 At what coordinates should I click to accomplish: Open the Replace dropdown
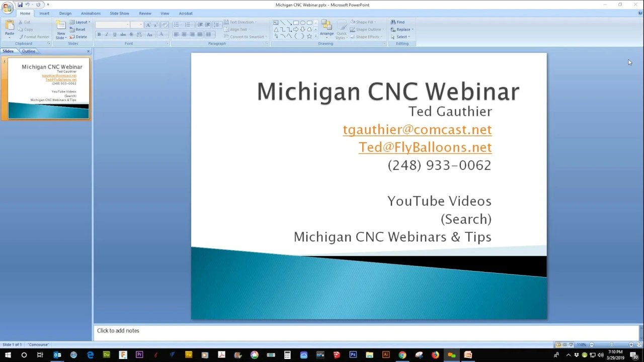coord(402,29)
